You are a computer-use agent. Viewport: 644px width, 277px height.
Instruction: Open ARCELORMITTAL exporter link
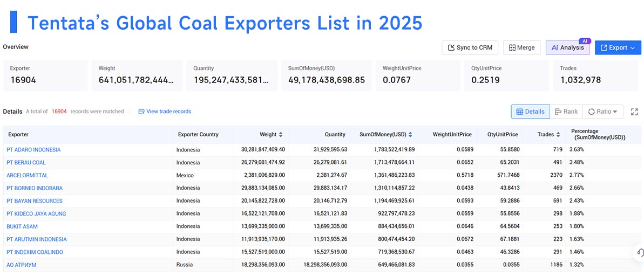(27, 175)
